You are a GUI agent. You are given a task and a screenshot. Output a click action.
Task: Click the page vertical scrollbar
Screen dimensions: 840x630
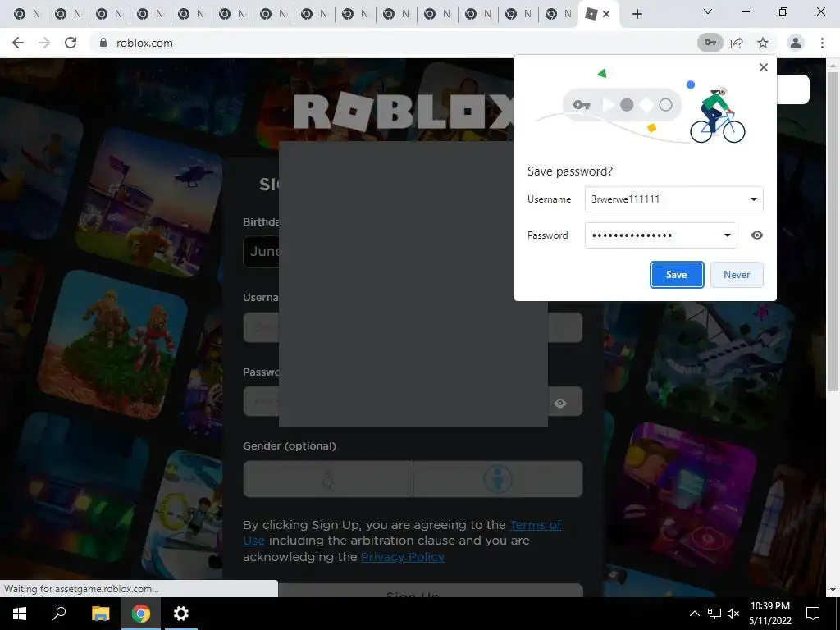[832, 231]
